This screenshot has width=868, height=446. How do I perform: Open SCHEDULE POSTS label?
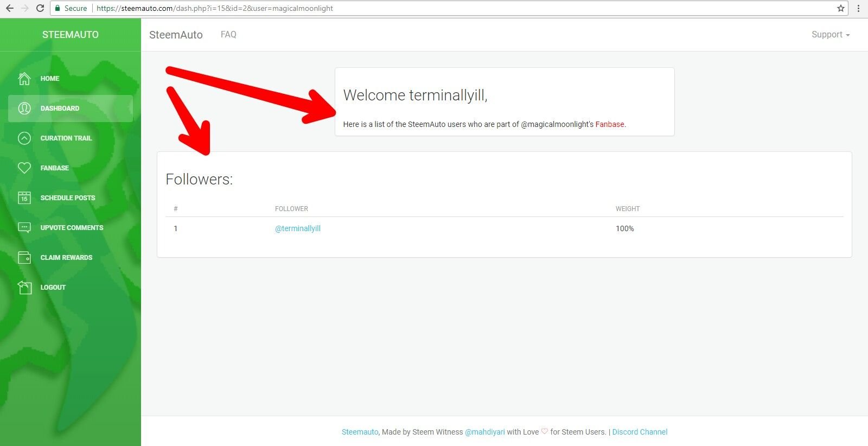click(68, 198)
